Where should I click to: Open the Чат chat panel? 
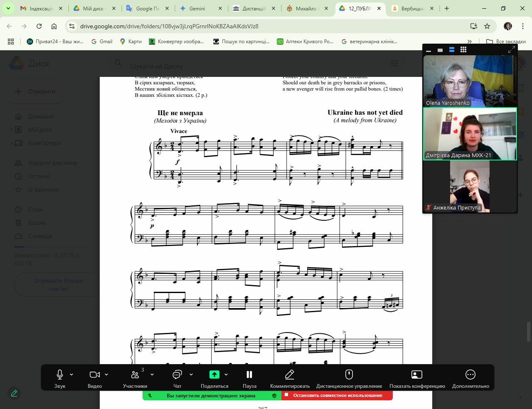[177, 375]
